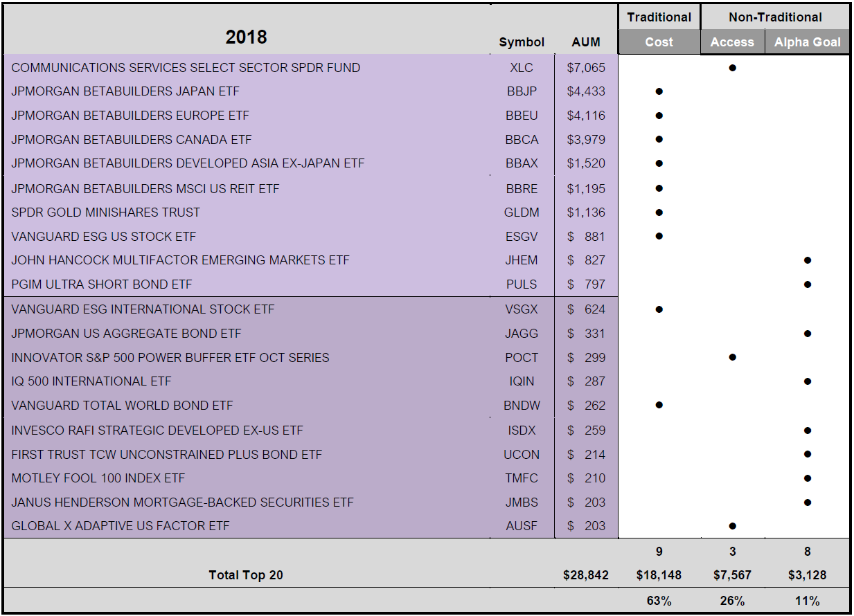Select the Cost column header

(659, 42)
